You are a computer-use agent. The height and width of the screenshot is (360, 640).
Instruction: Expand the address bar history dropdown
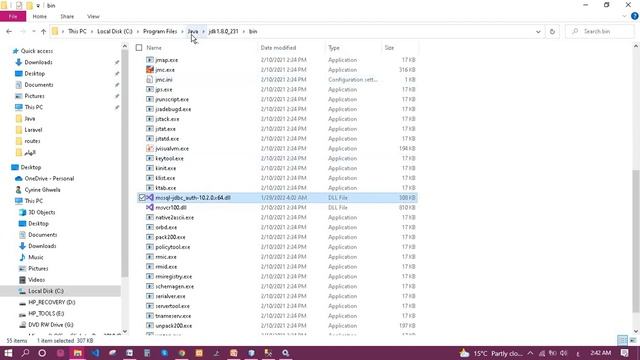click(538, 31)
